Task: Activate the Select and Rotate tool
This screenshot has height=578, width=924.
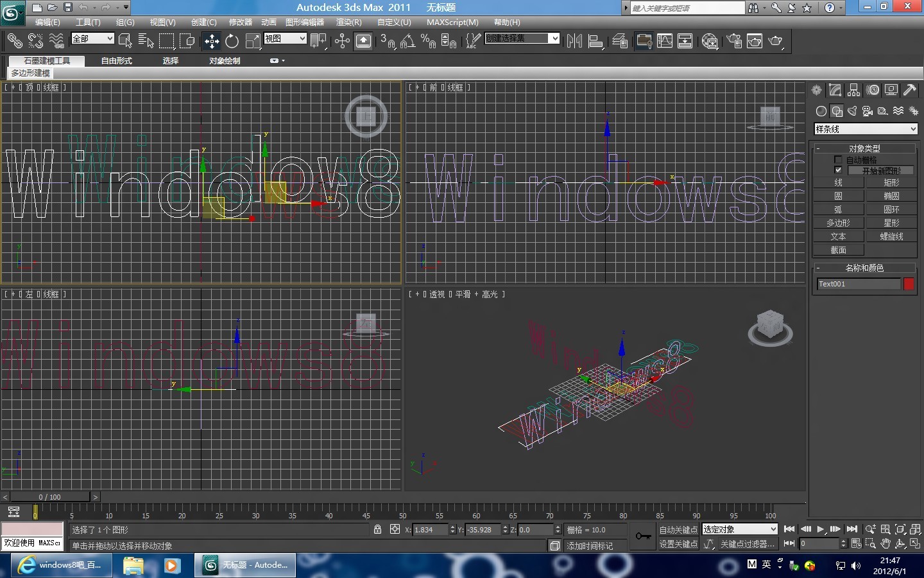Action: click(x=232, y=41)
